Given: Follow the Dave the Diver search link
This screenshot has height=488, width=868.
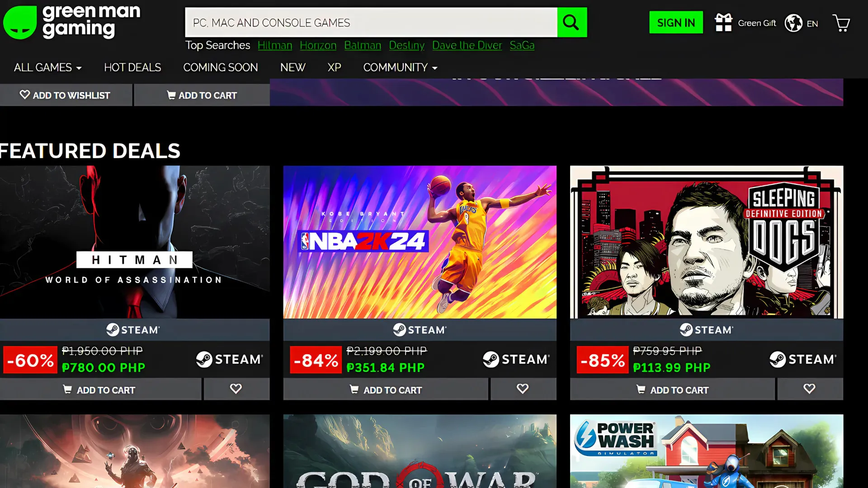Looking at the screenshot, I should click(467, 46).
